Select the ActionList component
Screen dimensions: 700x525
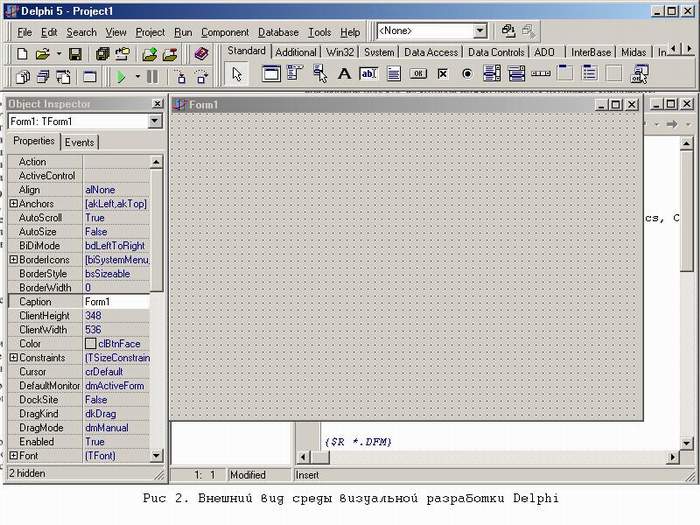pyautogui.click(x=639, y=73)
